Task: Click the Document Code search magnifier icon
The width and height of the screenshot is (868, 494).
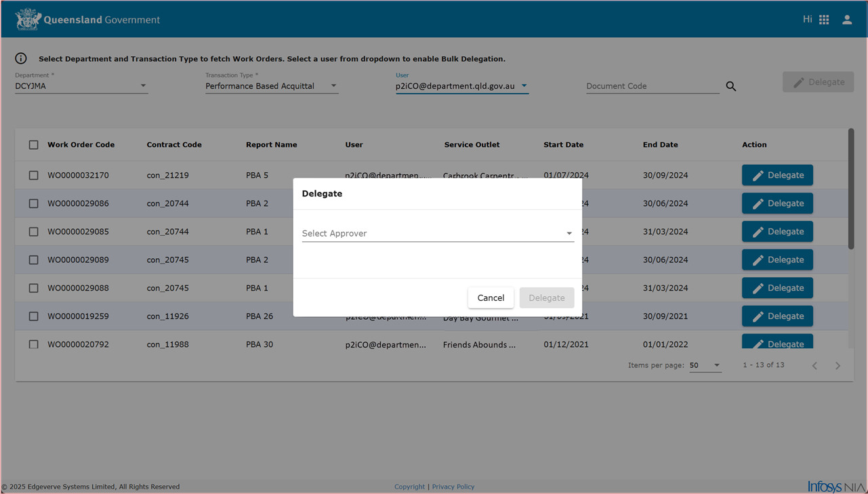Action: point(731,86)
